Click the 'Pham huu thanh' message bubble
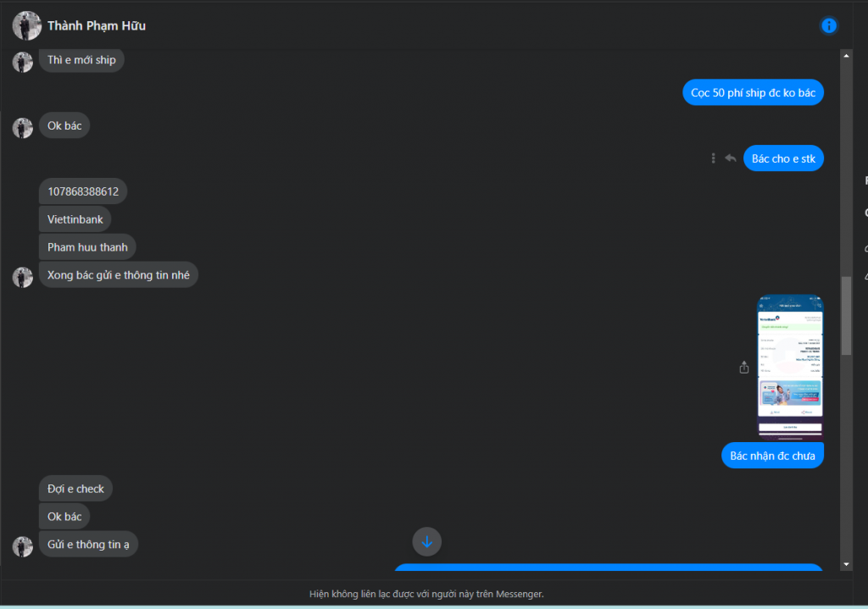The width and height of the screenshot is (868, 609). point(87,247)
